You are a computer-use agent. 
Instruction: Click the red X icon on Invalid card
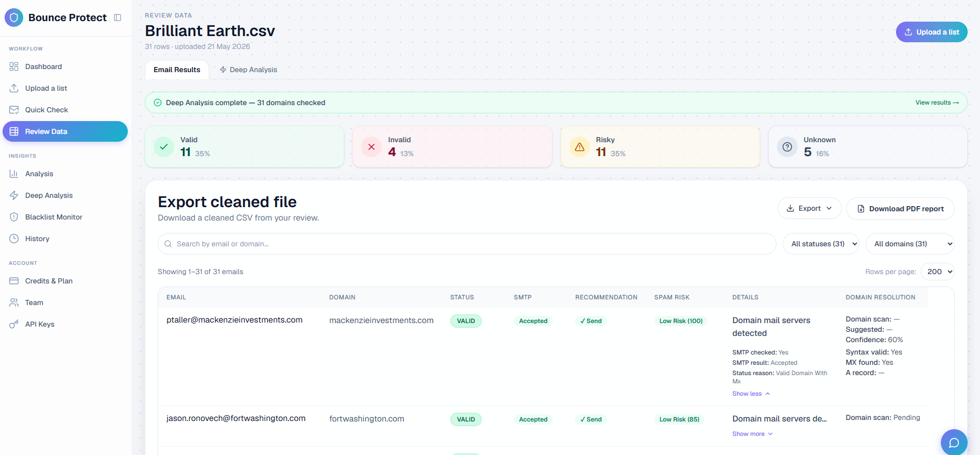371,147
